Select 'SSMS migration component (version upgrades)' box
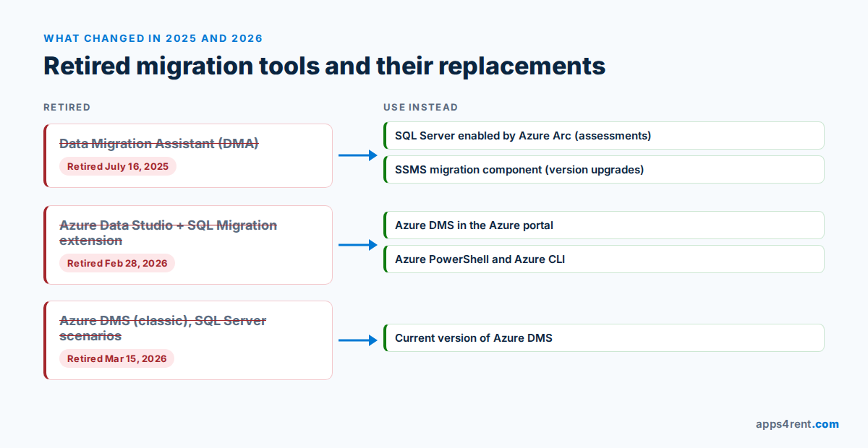Image resolution: width=868 pixels, height=448 pixels. (604, 170)
